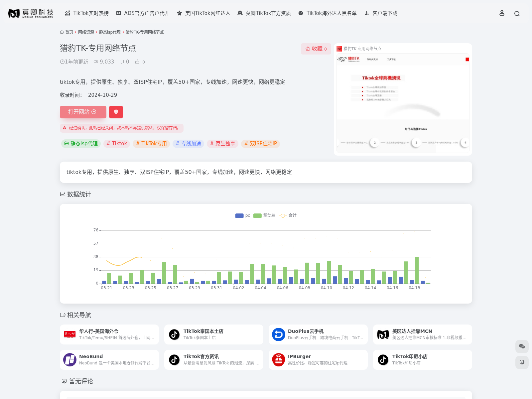Click the 网络资源 breadcrumb link
The image size is (532, 399).
coord(86,32)
